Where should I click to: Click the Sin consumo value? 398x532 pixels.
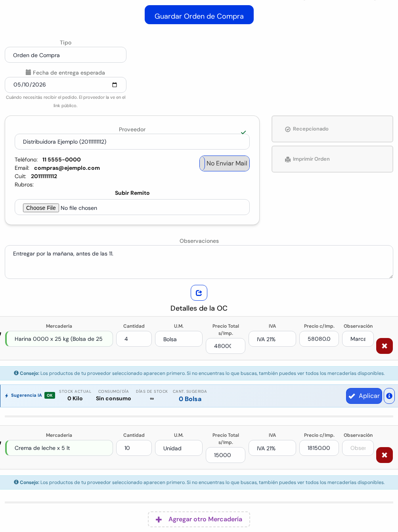click(x=113, y=399)
